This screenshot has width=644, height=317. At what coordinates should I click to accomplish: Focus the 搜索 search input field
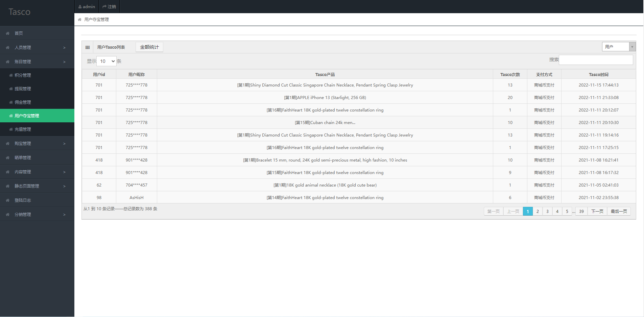tap(596, 60)
